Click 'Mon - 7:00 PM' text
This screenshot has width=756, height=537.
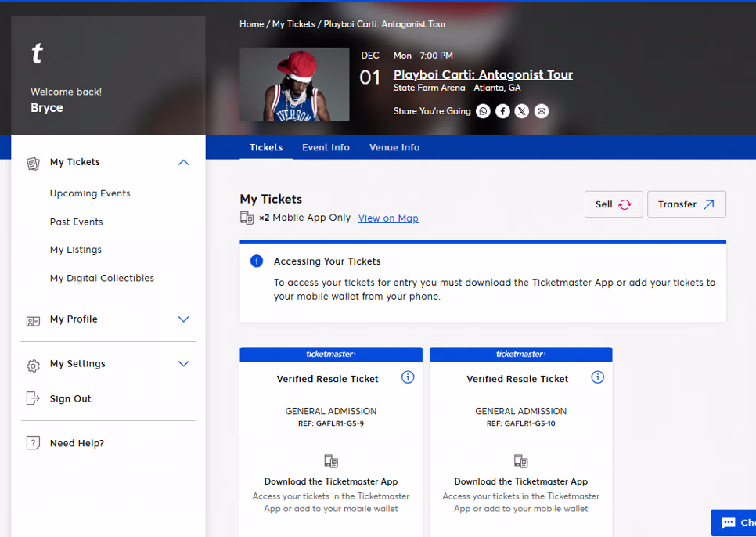pos(423,56)
